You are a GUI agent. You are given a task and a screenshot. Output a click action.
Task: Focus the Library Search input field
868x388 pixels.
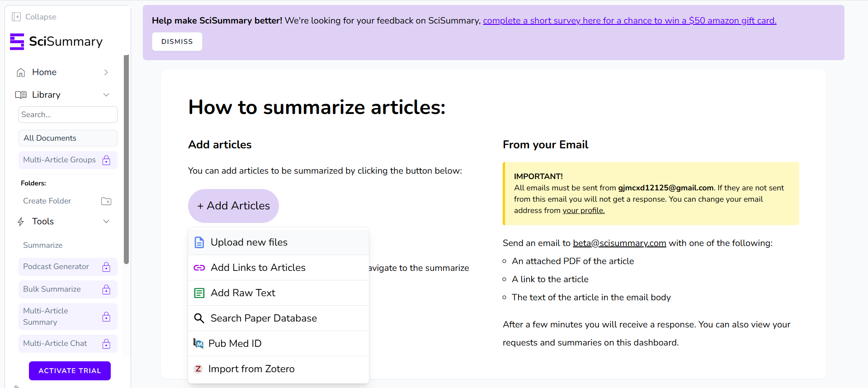(x=68, y=115)
